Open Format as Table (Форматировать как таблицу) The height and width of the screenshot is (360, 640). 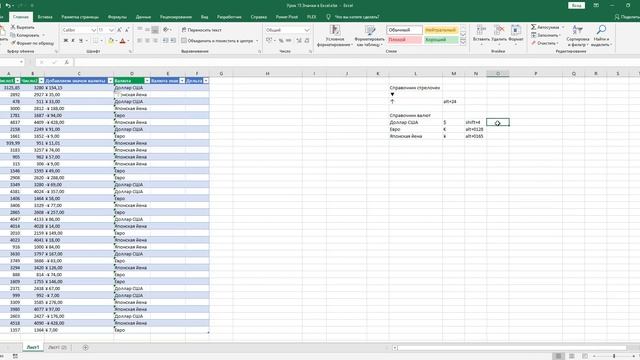(369, 36)
